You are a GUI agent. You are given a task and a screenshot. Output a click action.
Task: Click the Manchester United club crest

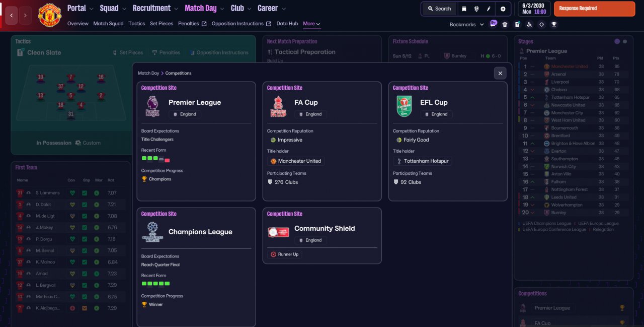[49, 15]
